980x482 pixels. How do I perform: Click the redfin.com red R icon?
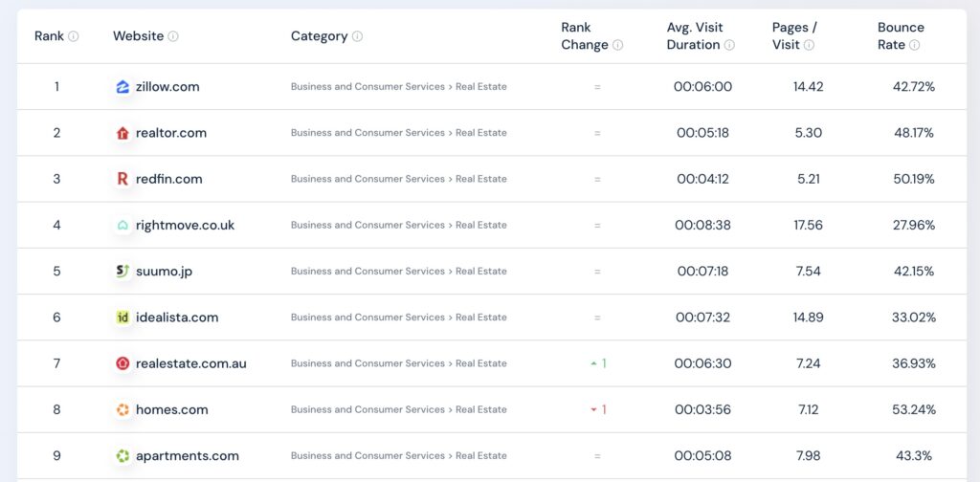pos(122,179)
